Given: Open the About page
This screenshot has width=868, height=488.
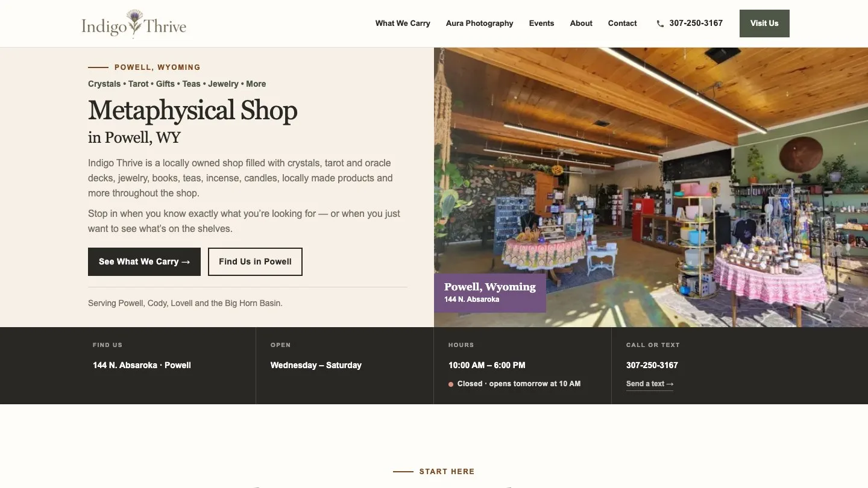Looking at the screenshot, I should point(581,23).
